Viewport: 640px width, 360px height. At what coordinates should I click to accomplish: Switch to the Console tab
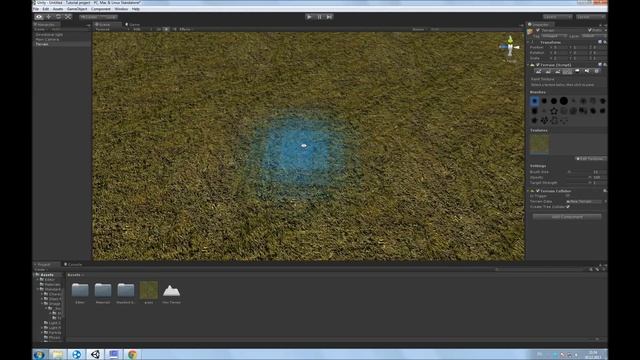tap(73, 264)
